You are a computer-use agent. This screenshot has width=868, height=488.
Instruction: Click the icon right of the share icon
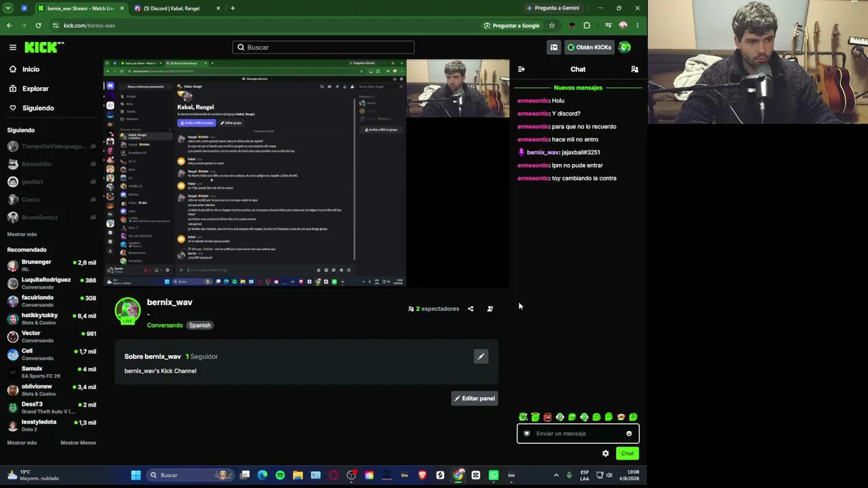pos(490,309)
